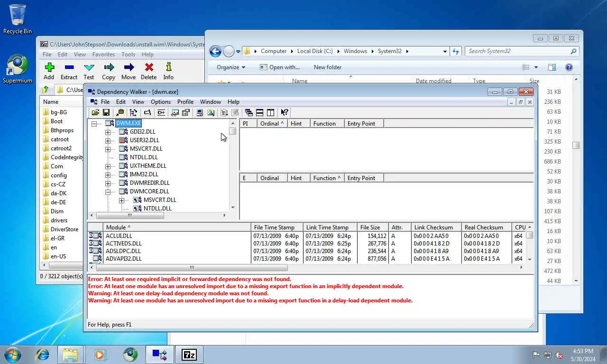Select the NTDLL.DLL node under DWM.EXE
Image resolution: width=607 pixels, height=364 pixels.
[x=144, y=157]
